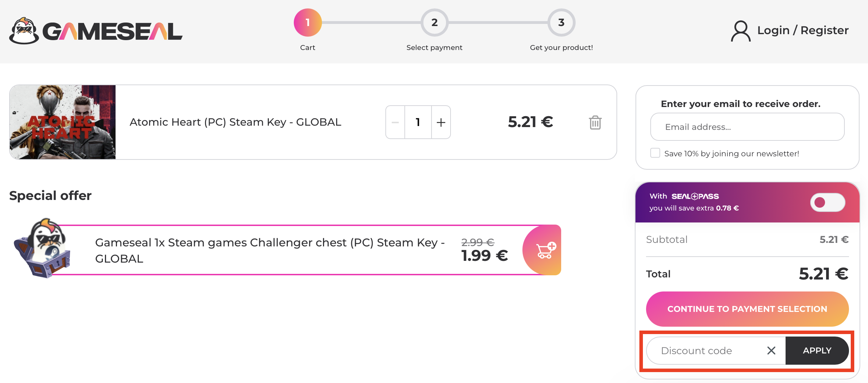Open Login / Register link
868x383 pixels.
pyautogui.click(x=803, y=31)
